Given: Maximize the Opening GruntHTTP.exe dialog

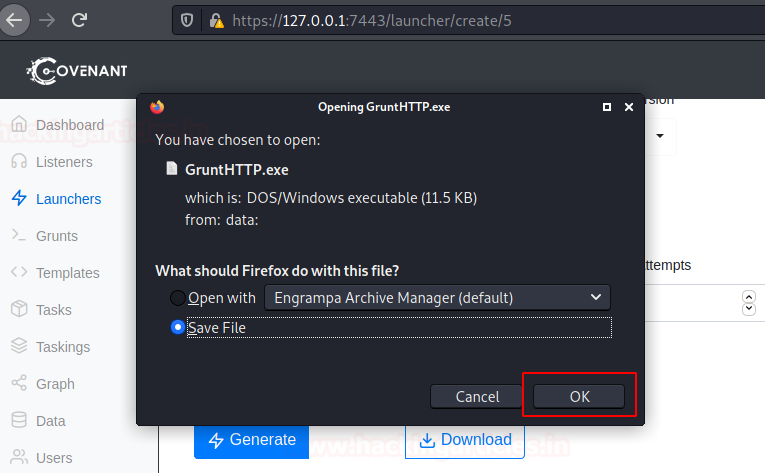Looking at the screenshot, I should [606, 107].
